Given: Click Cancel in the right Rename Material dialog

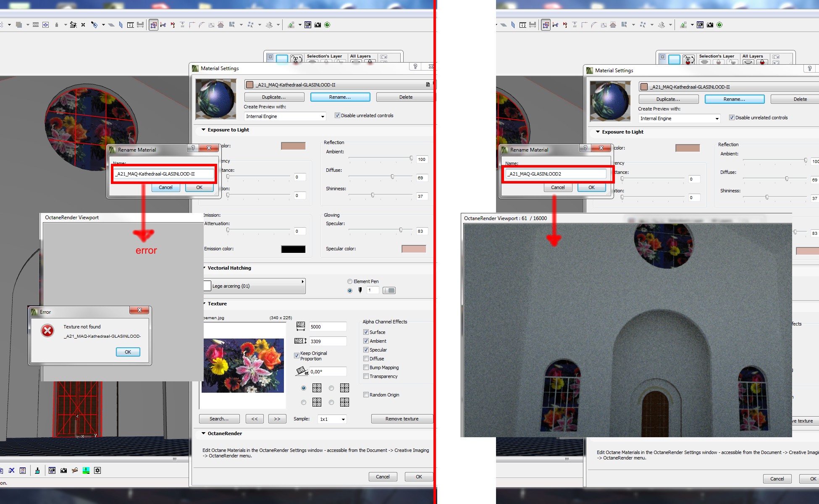Looking at the screenshot, I should [x=558, y=187].
